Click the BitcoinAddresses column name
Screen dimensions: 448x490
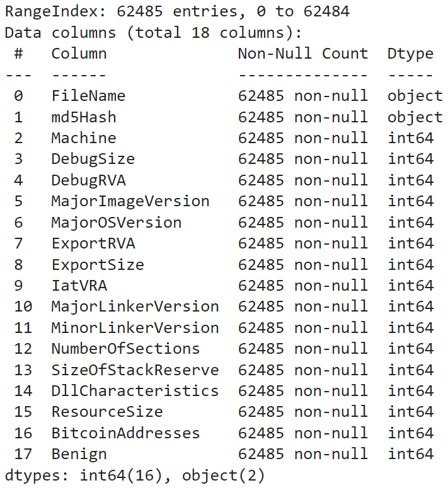point(125,433)
